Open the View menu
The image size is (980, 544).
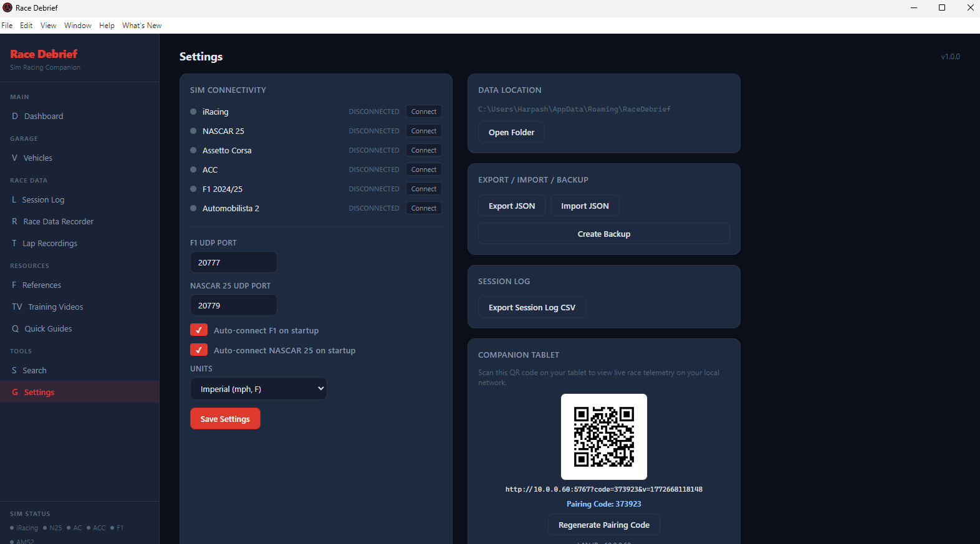click(x=49, y=26)
